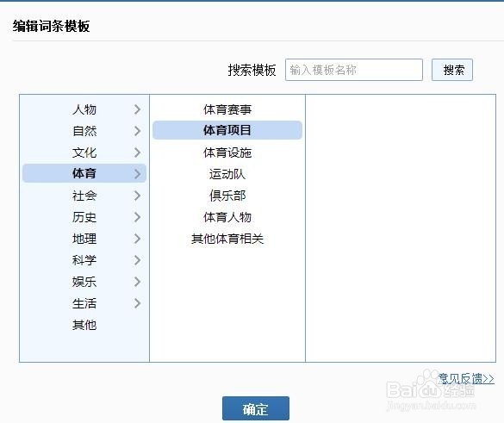
Task: Select the 体育赛事 subcategory
Action: point(227,109)
